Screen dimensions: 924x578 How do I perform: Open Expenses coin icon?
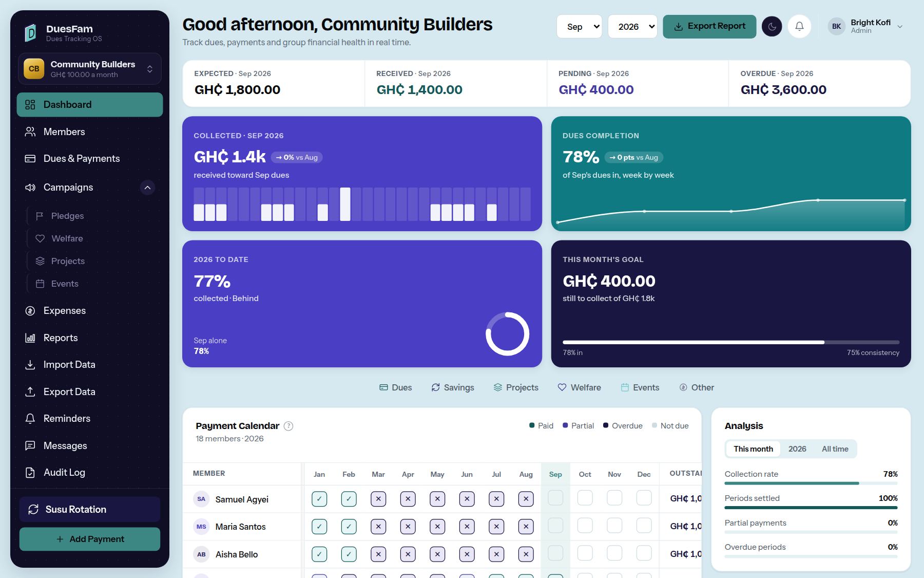pos(30,311)
